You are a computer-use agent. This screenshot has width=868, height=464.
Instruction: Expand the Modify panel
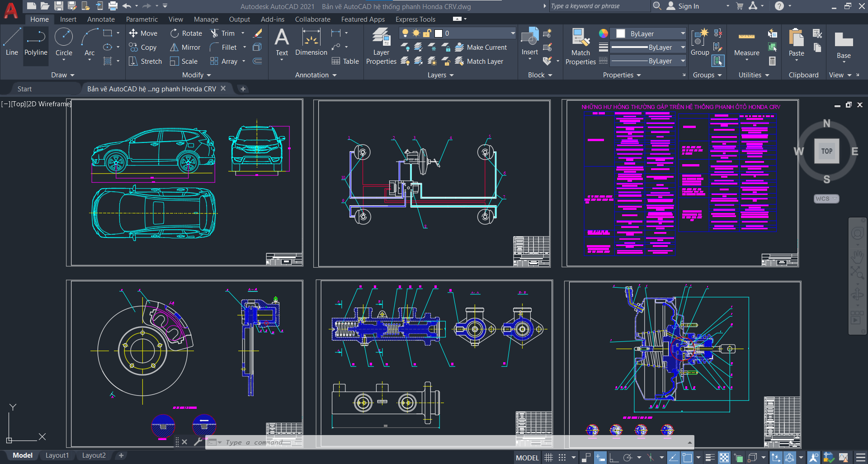tap(196, 75)
